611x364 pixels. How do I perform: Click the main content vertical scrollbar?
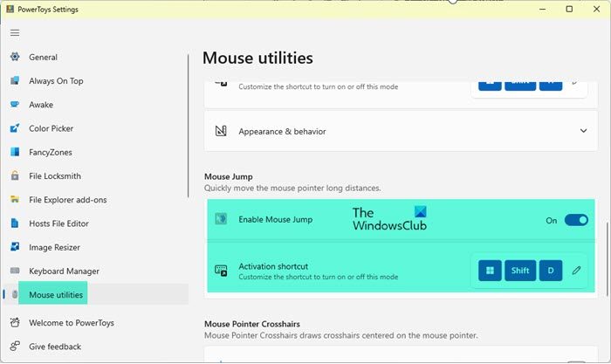[x=608, y=259]
